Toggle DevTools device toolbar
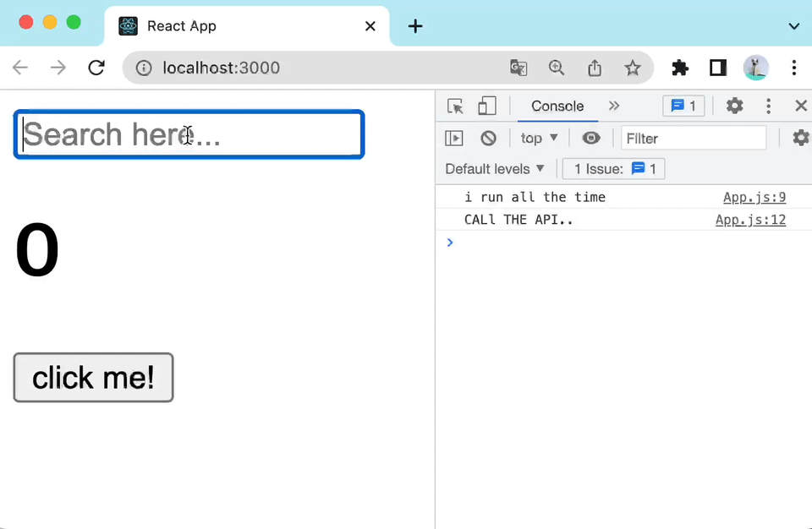 pos(487,106)
